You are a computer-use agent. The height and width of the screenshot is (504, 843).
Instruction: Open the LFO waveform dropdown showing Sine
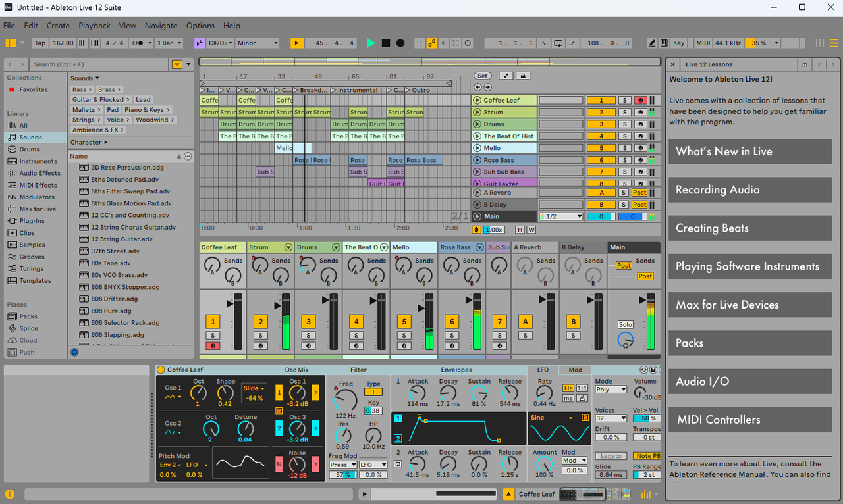coord(552,418)
